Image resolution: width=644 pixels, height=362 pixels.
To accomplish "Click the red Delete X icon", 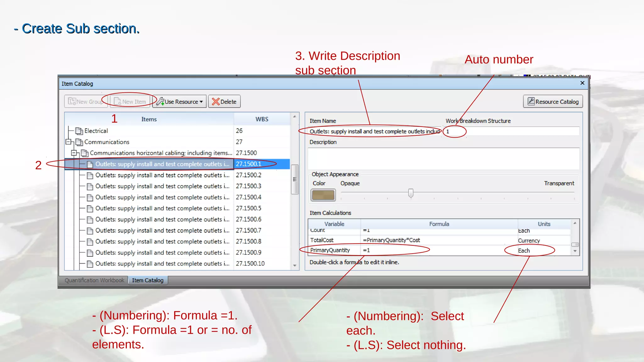I will (x=216, y=101).
